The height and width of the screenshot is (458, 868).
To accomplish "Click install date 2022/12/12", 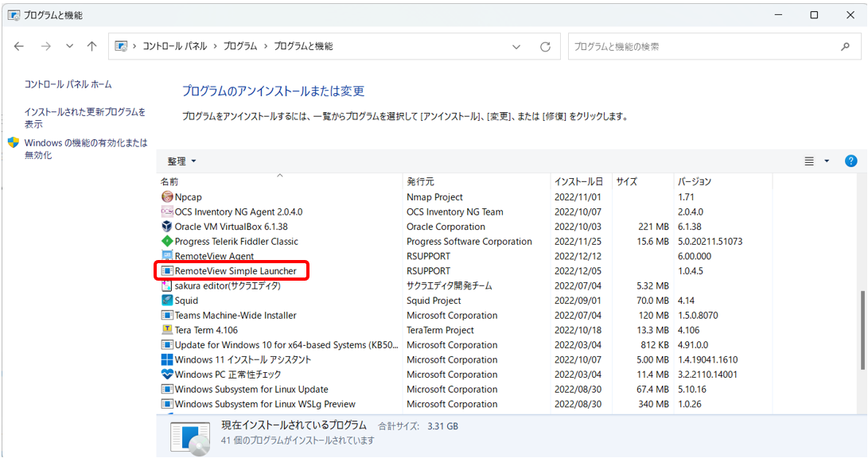I will [x=578, y=256].
